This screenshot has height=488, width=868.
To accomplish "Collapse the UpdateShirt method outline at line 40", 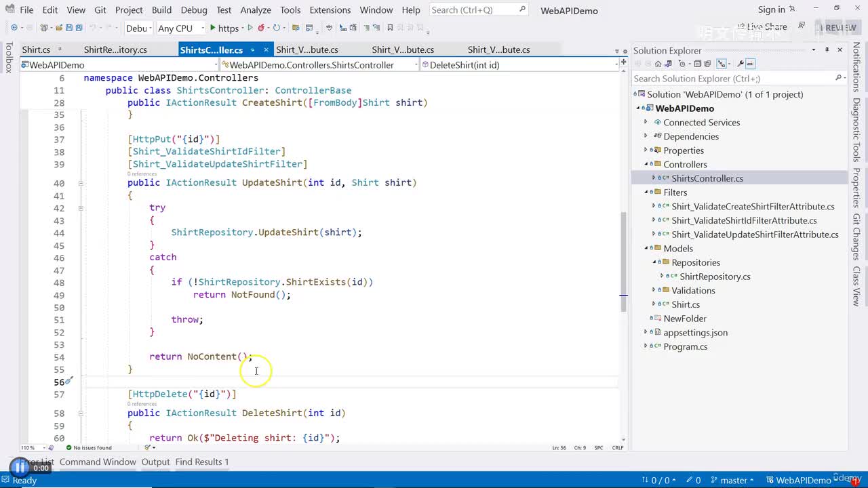I will pyautogui.click(x=80, y=183).
